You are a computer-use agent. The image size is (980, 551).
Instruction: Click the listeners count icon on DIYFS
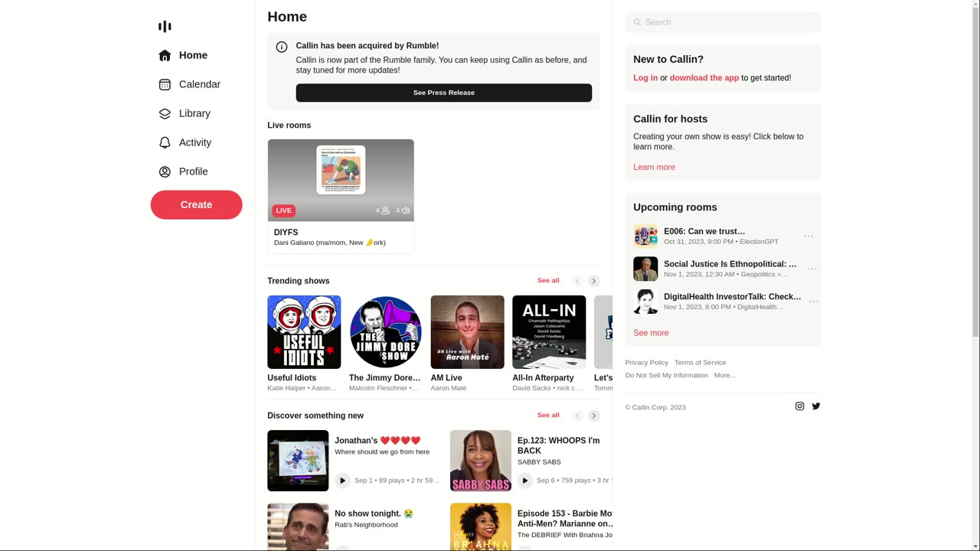click(x=385, y=210)
